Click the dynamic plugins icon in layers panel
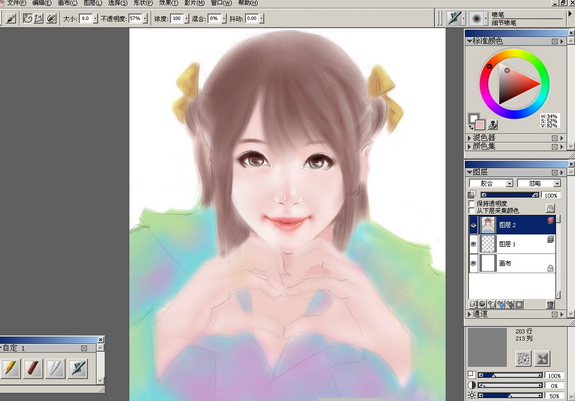 tap(482, 304)
